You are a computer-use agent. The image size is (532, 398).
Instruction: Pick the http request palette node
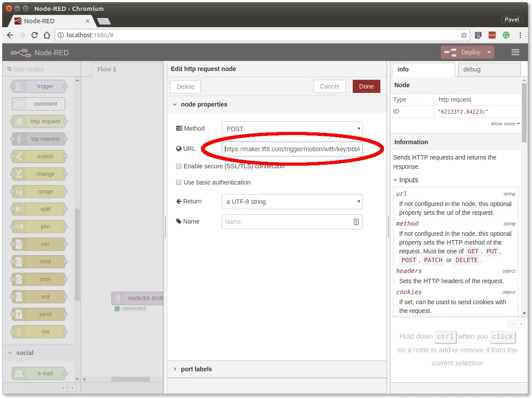coord(39,121)
